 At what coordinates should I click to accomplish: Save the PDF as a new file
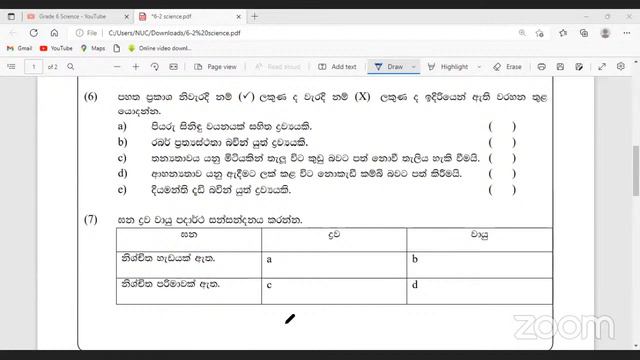pos(579,67)
